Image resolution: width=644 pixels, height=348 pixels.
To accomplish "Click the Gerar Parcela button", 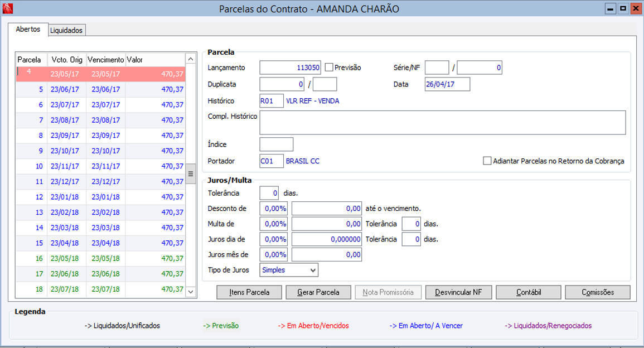I will point(318,292).
